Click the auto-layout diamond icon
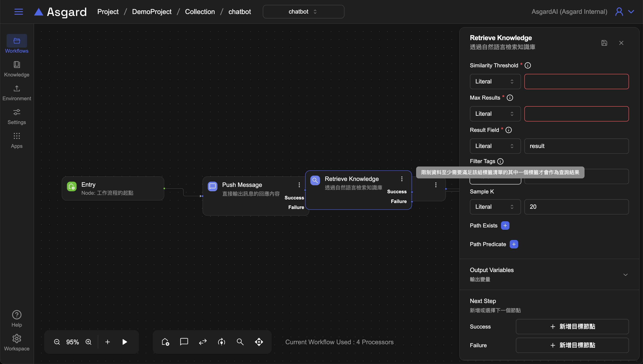Viewport: 643px width, 364px height. point(259,342)
